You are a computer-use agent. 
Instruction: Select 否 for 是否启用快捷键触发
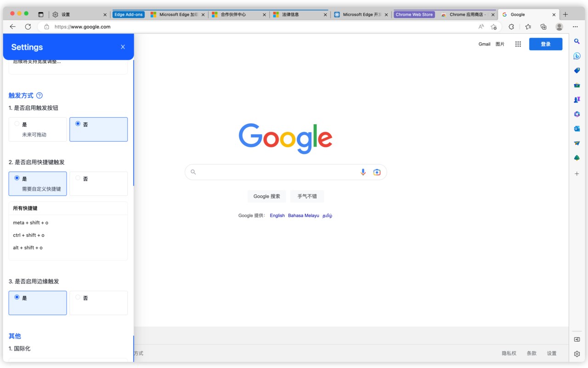[x=98, y=184]
